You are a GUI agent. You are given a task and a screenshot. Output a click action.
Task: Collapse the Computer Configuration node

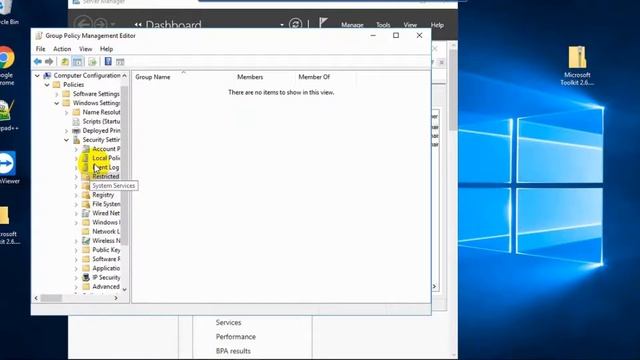(x=37, y=76)
